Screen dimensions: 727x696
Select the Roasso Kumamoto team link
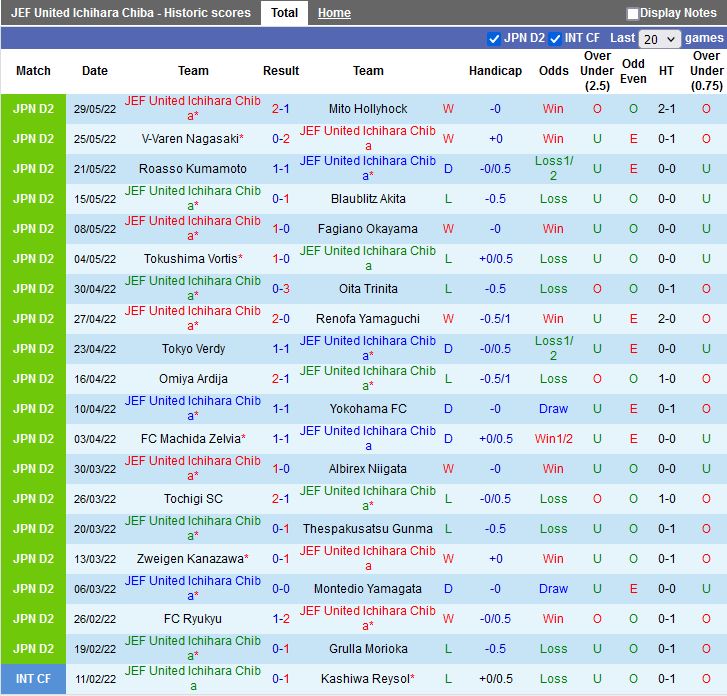click(x=193, y=169)
